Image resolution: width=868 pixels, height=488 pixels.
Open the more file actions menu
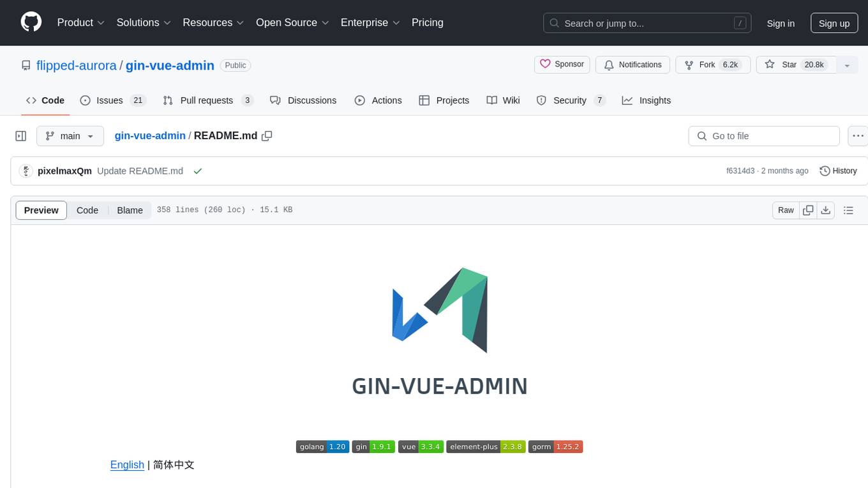click(858, 136)
